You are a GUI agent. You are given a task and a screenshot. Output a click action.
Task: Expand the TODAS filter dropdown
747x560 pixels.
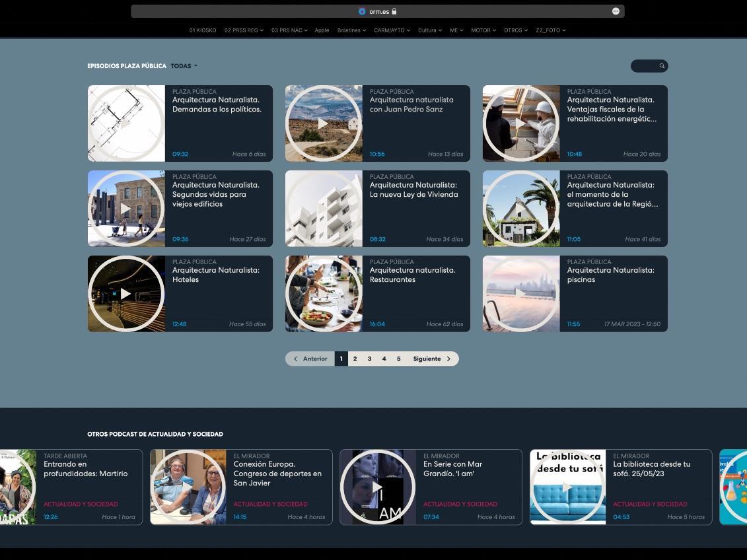point(184,66)
